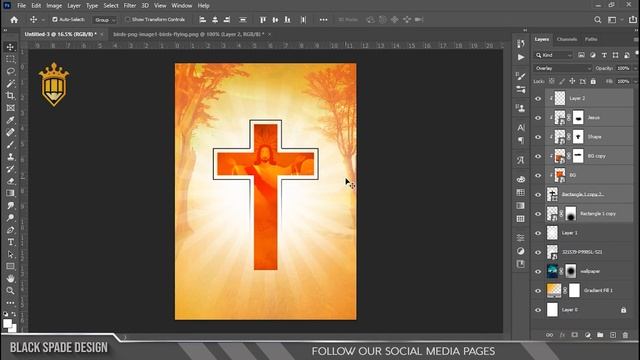
Task: Toggle the Auto-Select checkbox
Action: [55, 19]
